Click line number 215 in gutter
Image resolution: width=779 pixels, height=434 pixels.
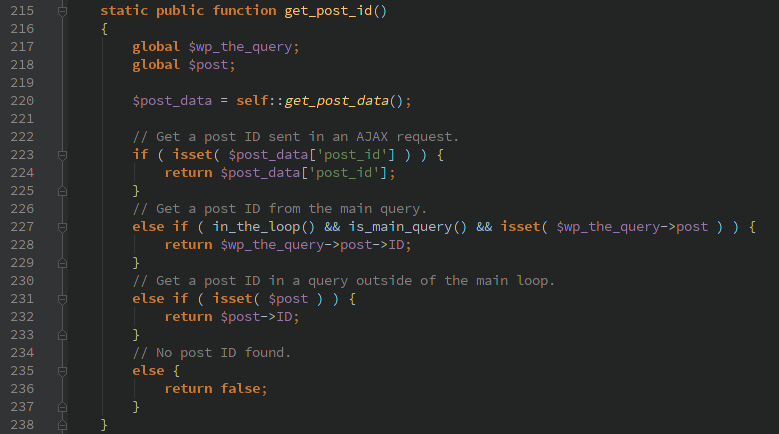pyautogui.click(x=22, y=11)
